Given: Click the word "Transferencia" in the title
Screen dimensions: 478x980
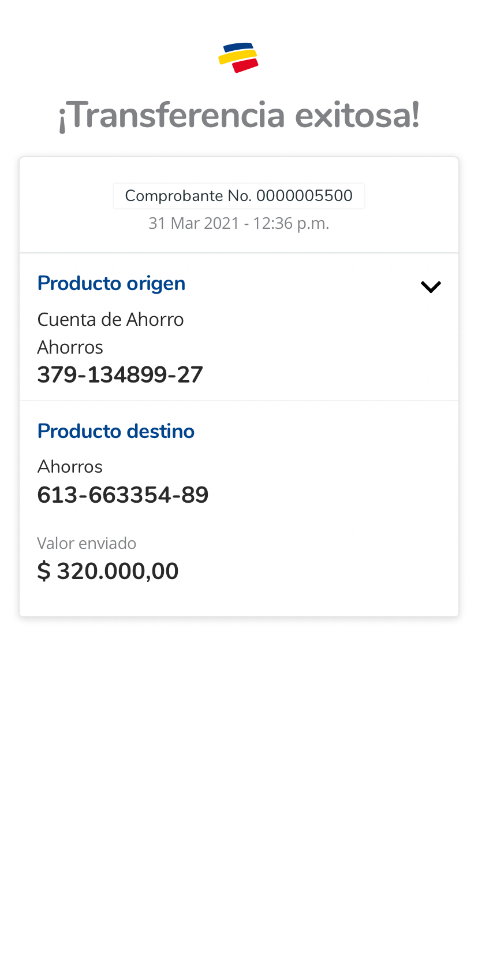Looking at the screenshot, I should coord(178,115).
